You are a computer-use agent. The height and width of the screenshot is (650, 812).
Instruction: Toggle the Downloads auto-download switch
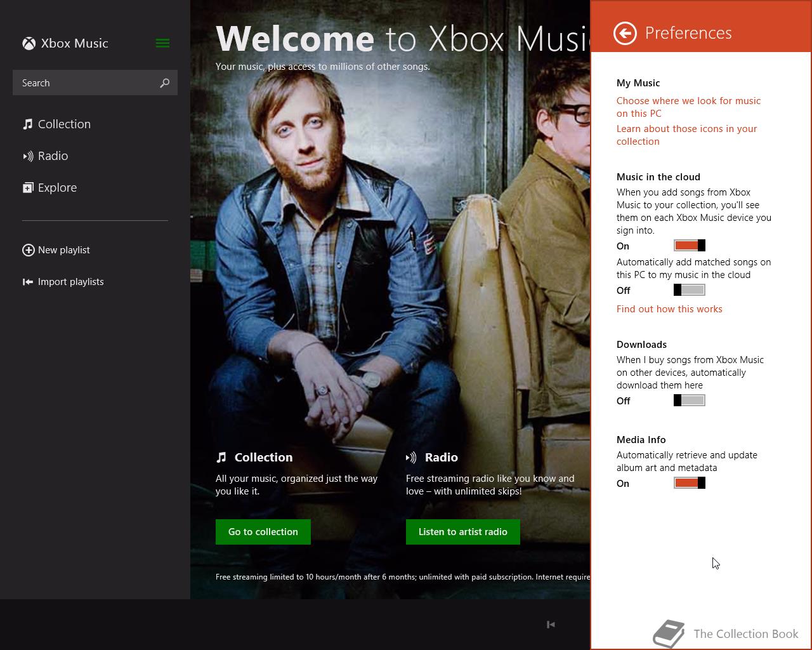point(690,401)
